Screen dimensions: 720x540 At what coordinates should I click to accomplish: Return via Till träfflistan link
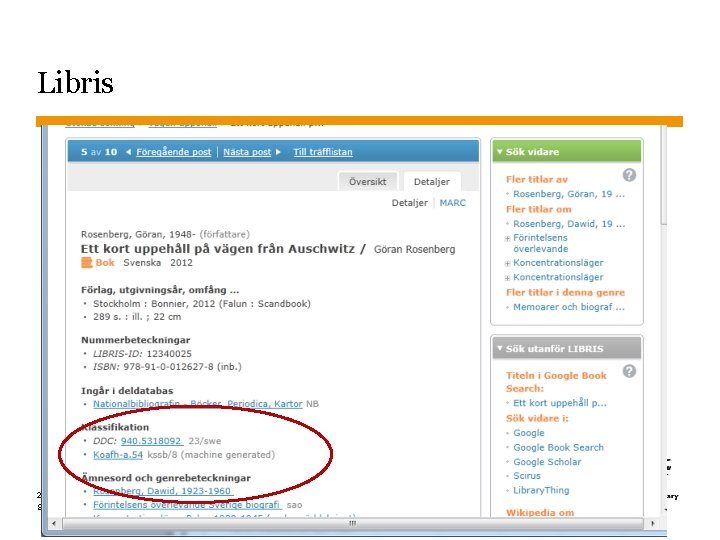[323, 152]
